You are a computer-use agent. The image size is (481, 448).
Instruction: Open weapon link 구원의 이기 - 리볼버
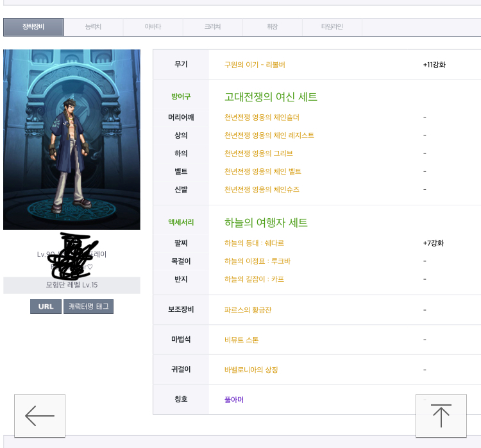[x=255, y=65]
